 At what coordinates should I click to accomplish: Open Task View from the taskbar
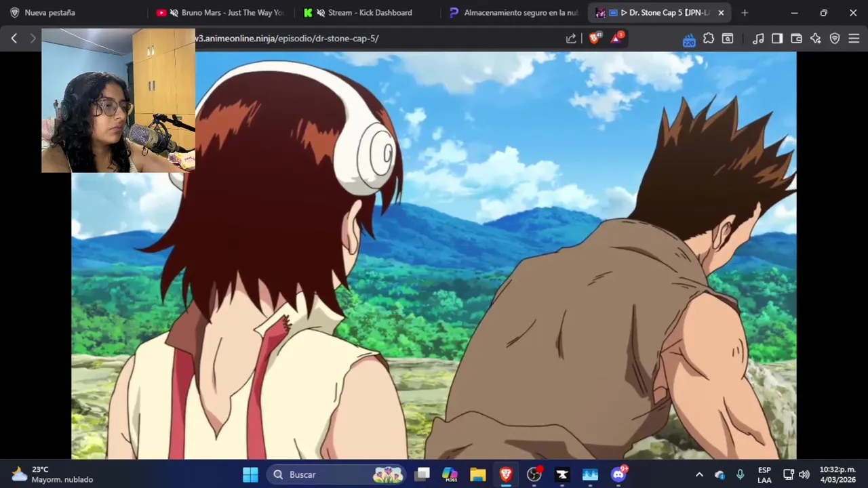coord(422,474)
